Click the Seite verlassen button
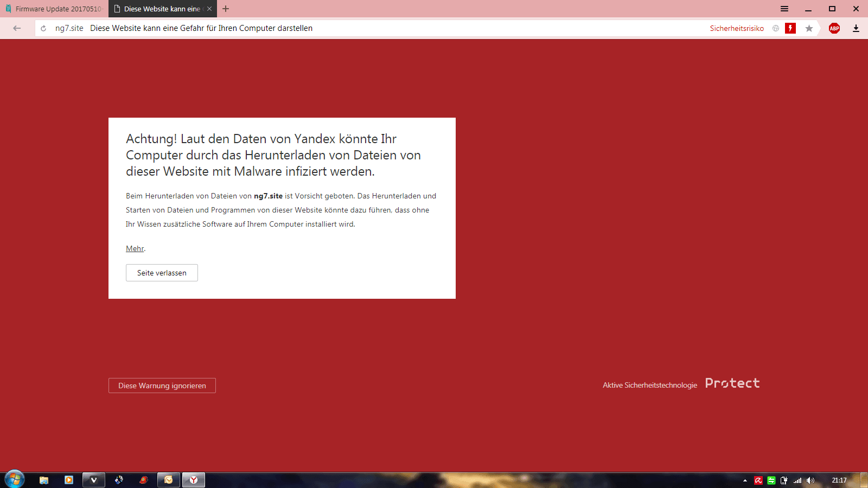Viewport: 868px width, 488px height. [162, 273]
